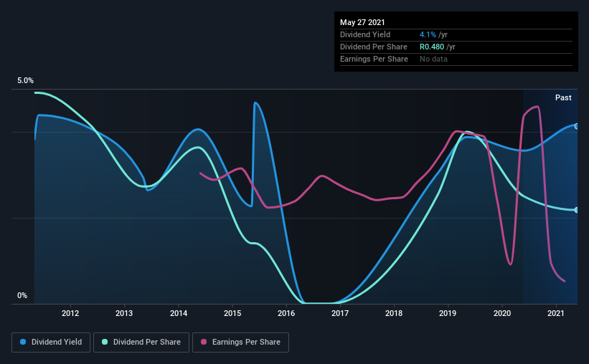The width and height of the screenshot is (589, 364).
Task: Click the 2015 x-axis year label
Action: [232, 313]
